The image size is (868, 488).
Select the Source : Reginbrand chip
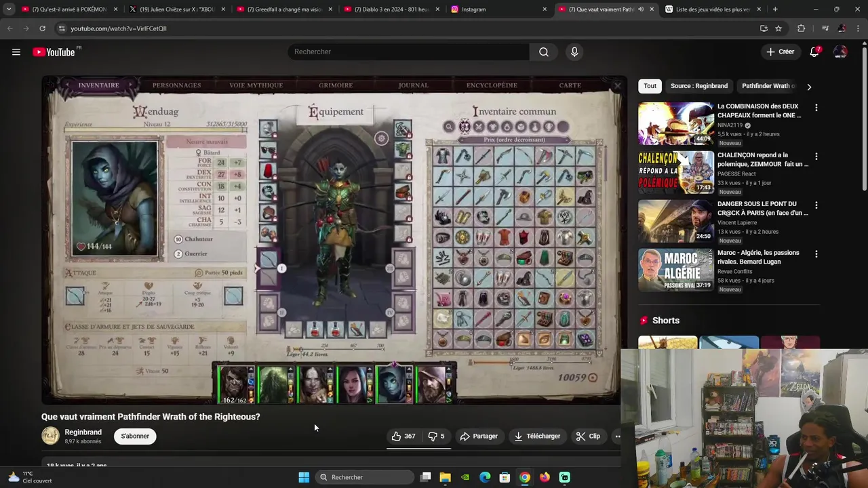pos(699,86)
